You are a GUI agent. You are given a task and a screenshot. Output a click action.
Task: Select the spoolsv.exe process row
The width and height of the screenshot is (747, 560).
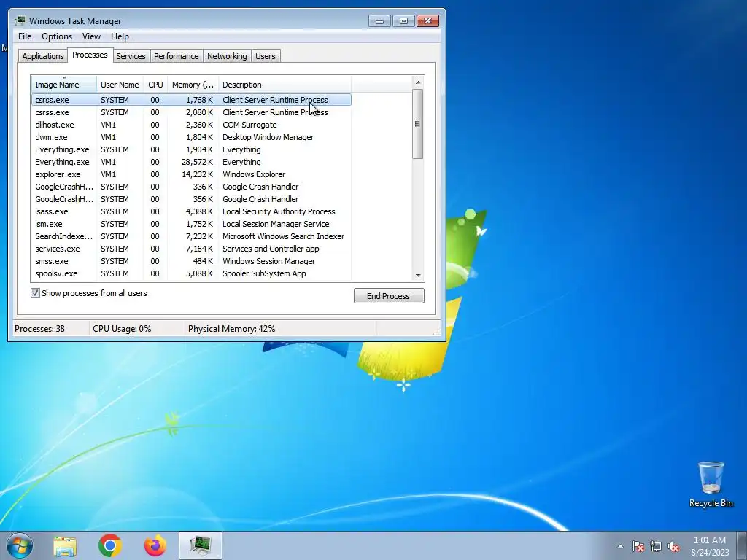192,273
